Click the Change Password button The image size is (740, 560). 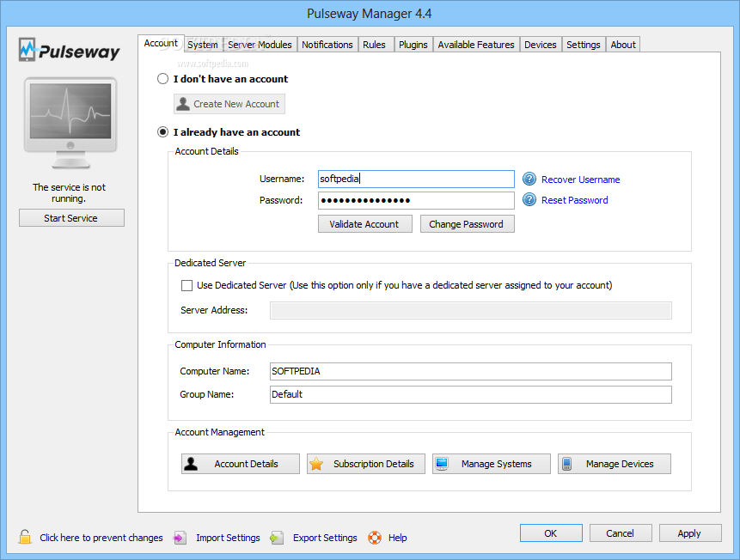tap(468, 224)
